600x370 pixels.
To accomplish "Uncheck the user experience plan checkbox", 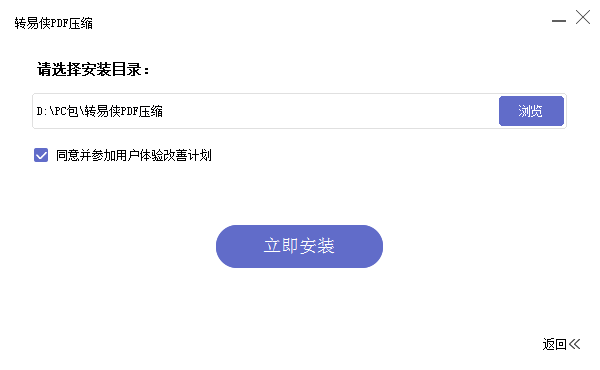I will (41, 155).
